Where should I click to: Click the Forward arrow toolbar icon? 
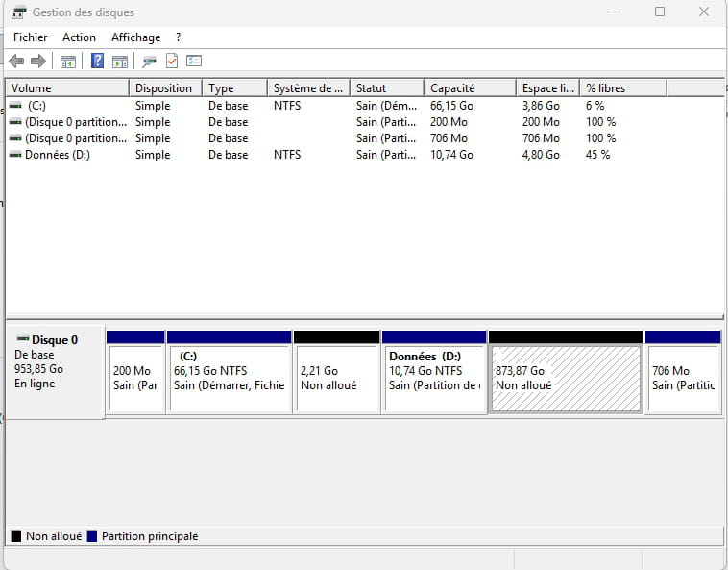pyautogui.click(x=38, y=62)
